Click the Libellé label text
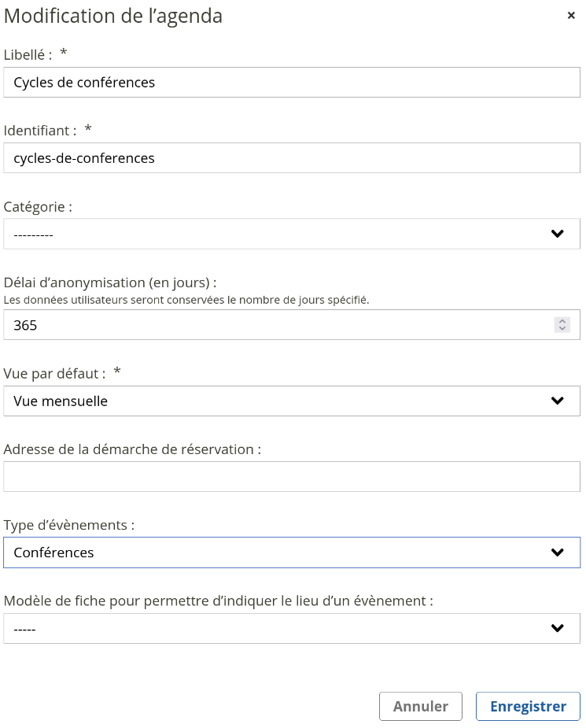The image size is (586, 728). pos(28,55)
